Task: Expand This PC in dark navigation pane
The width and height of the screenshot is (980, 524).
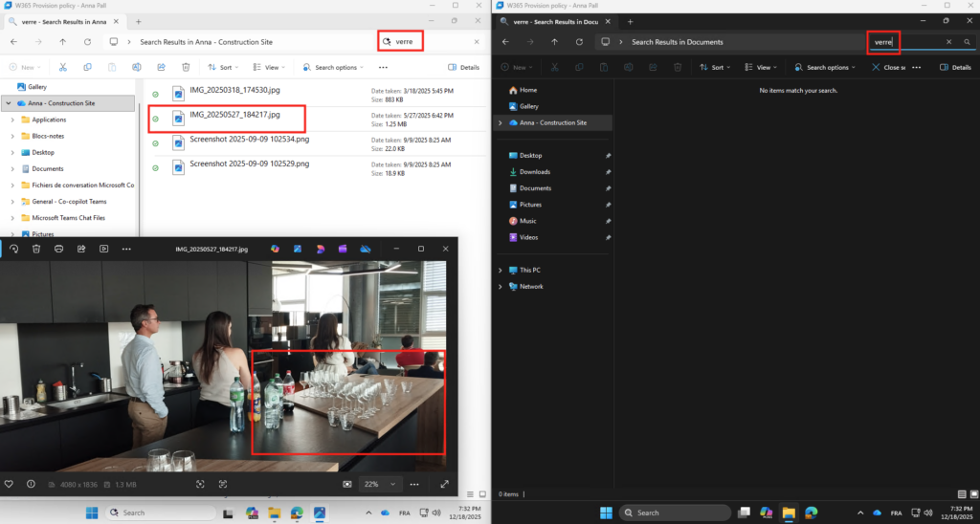Action: (x=501, y=271)
